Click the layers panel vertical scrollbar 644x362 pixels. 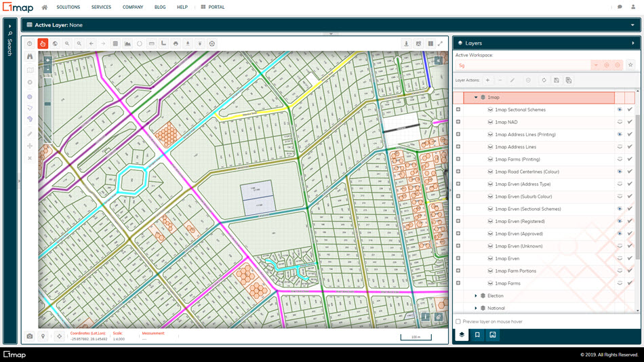click(637, 187)
